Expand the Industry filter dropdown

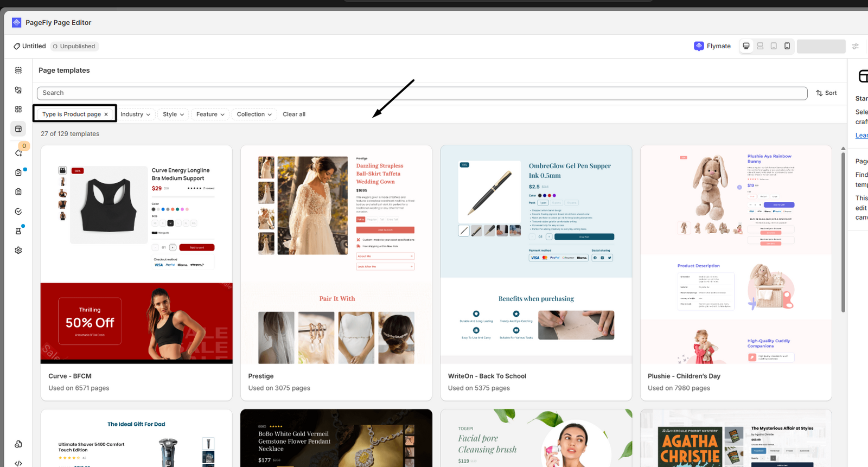[x=135, y=114]
